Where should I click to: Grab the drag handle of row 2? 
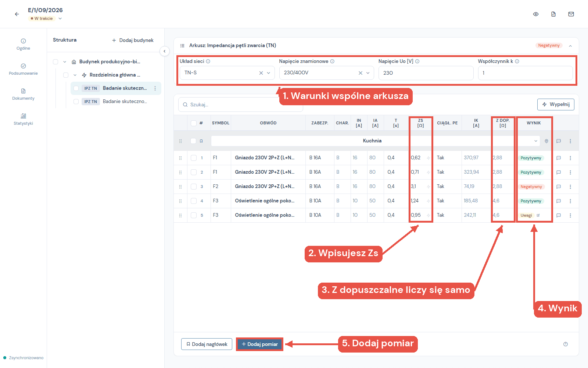pos(180,172)
